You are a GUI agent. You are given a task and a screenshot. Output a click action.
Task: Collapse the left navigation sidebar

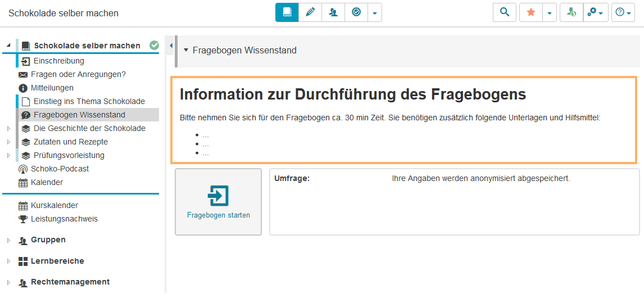170,45
